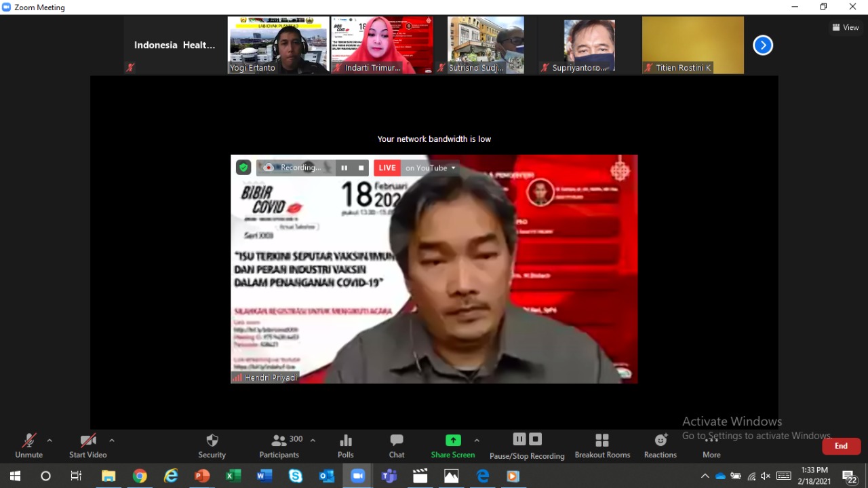Click the green Share Screen button
868x488 pixels.
point(453,446)
